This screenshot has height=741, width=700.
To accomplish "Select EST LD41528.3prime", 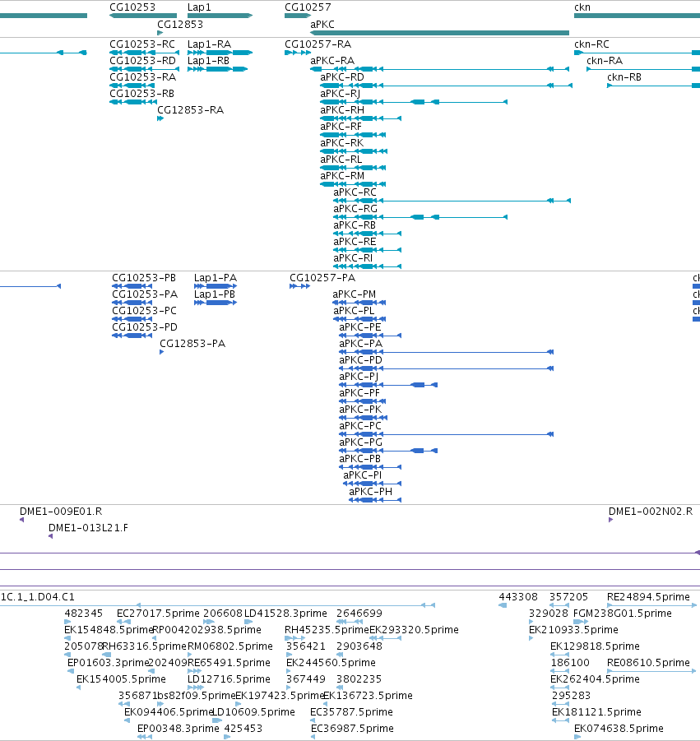I will tap(248, 622).
